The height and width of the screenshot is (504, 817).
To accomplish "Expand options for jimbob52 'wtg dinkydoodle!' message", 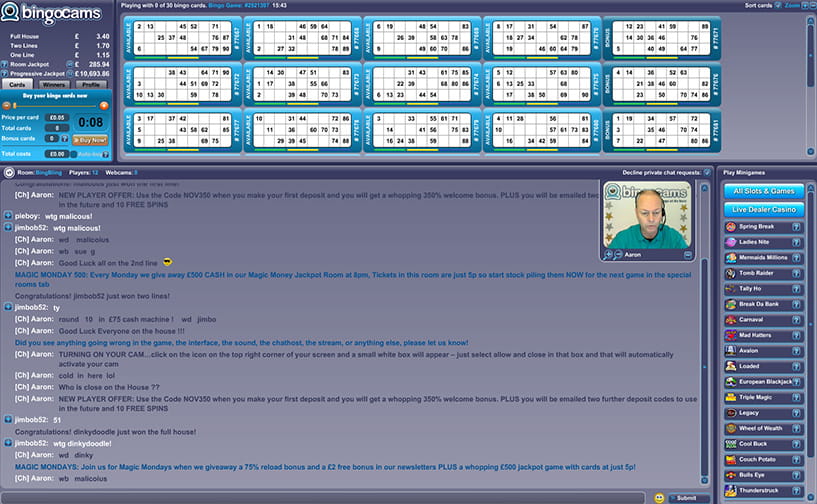I will [8, 442].
